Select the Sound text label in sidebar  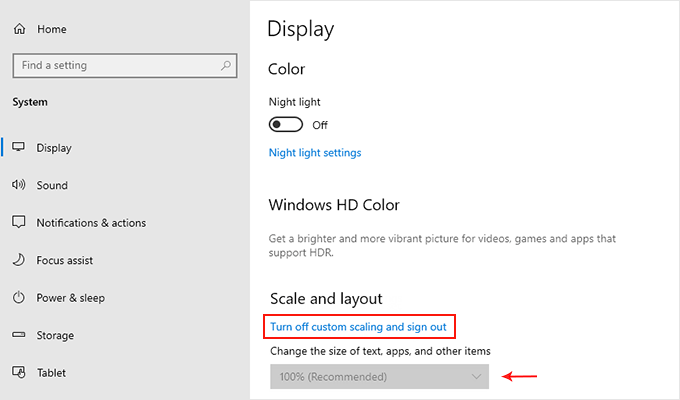[52, 185]
